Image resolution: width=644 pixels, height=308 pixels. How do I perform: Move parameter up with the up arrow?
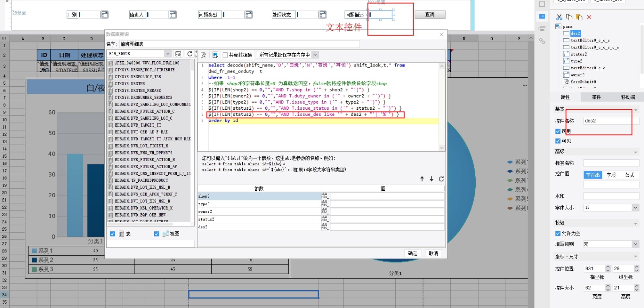pyautogui.click(x=422, y=179)
